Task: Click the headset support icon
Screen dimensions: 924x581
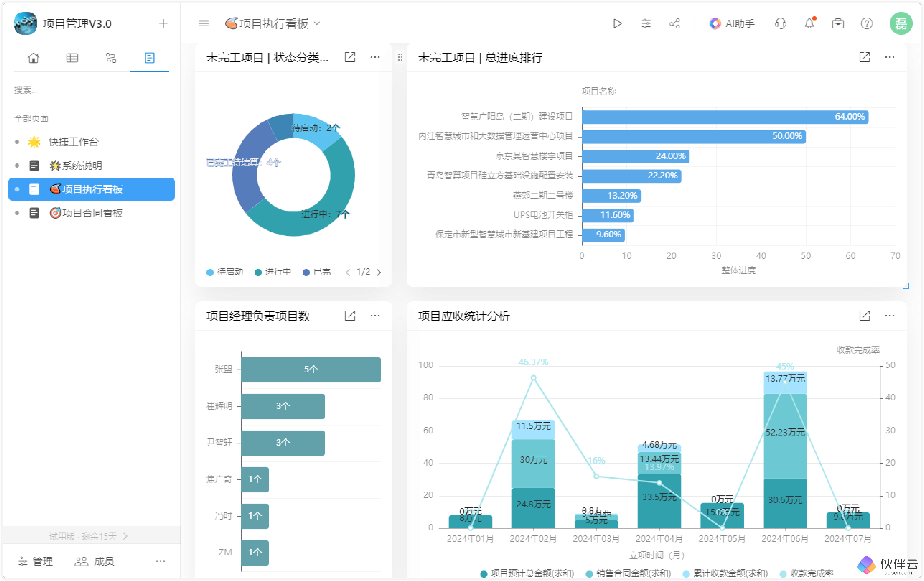Action: [781, 23]
